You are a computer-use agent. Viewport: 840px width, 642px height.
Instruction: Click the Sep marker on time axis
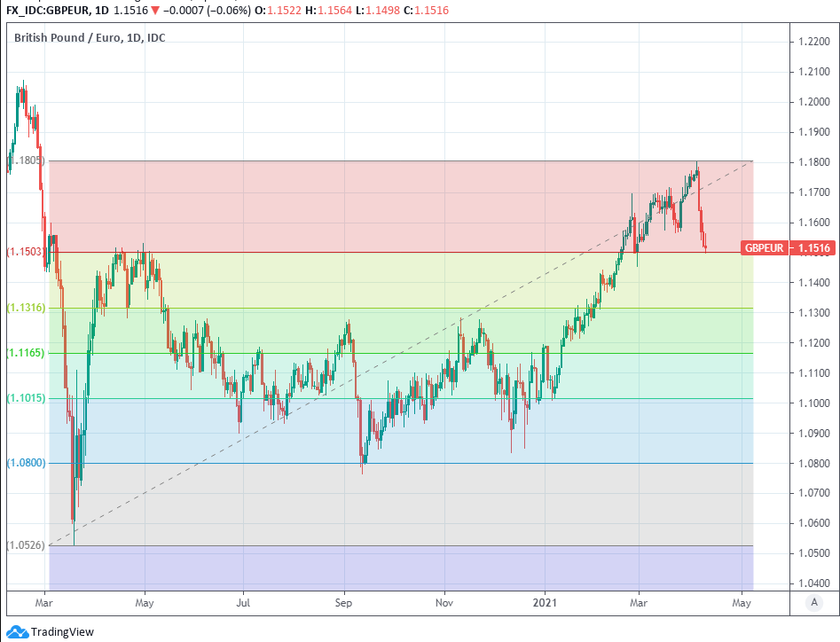(344, 604)
